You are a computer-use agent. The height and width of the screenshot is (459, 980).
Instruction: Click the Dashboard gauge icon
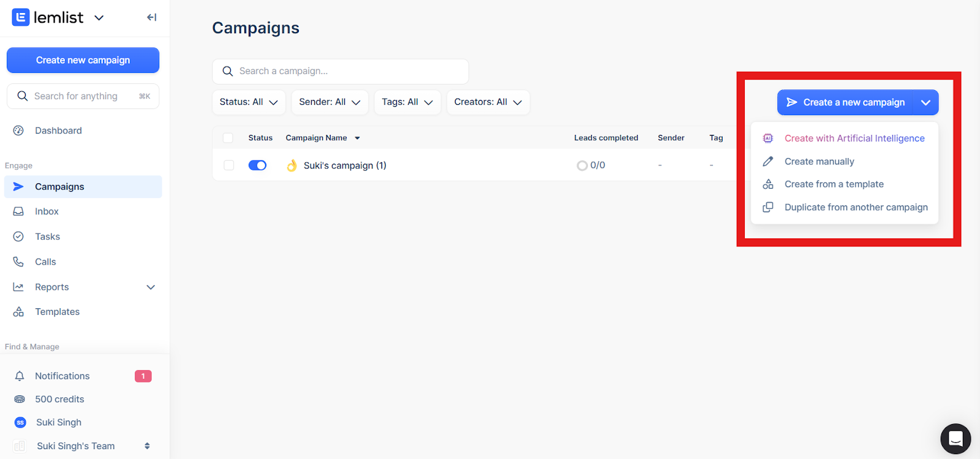point(18,131)
